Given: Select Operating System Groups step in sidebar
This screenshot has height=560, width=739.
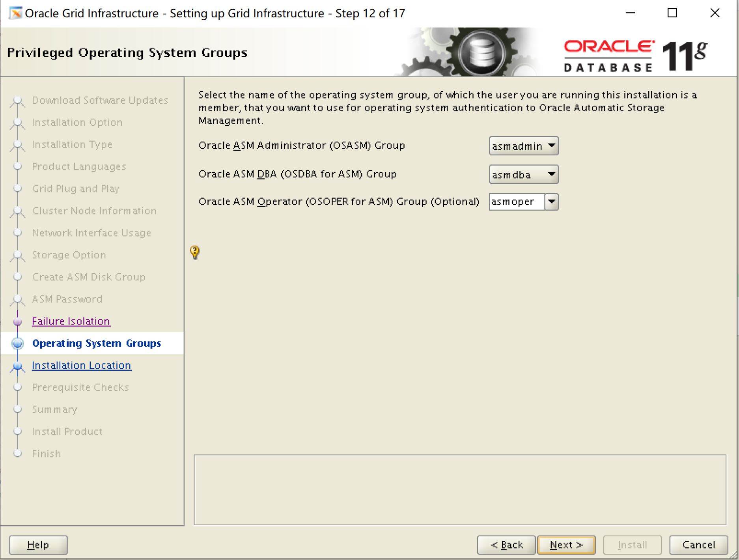Looking at the screenshot, I should point(97,343).
